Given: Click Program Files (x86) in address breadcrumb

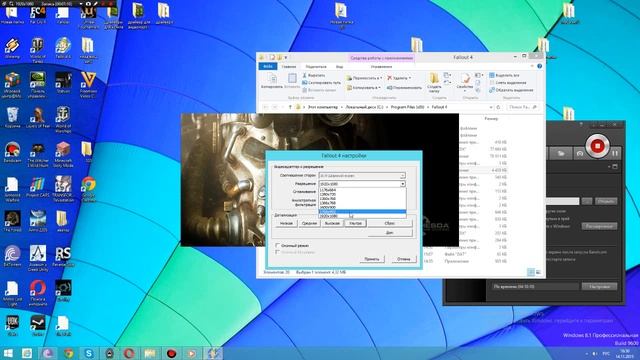Looking at the screenshot, I should point(407,107).
